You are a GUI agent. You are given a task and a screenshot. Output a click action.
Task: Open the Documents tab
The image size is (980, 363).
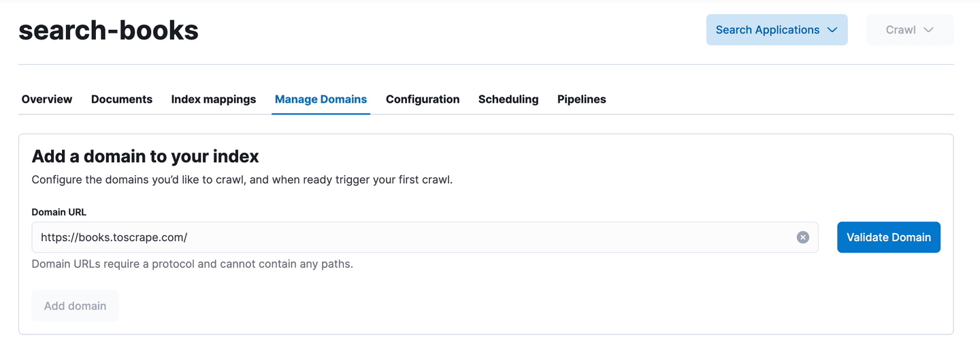click(x=122, y=99)
